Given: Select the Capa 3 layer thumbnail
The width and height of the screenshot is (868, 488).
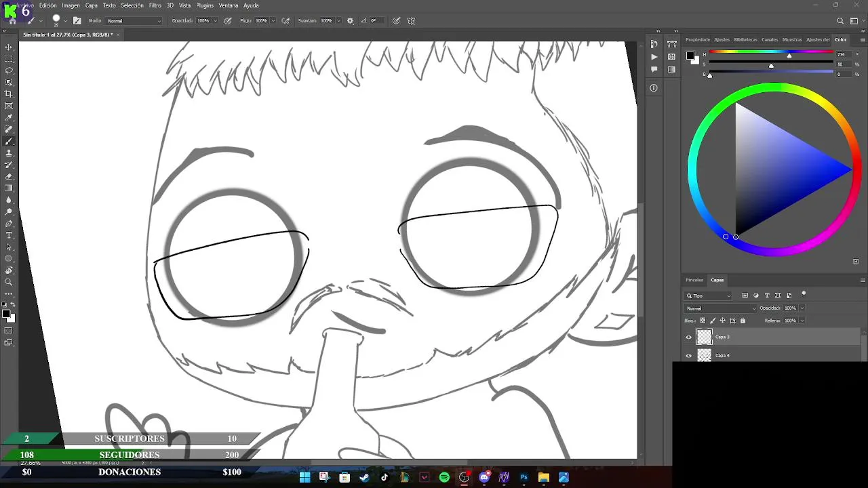Looking at the screenshot, I should (x=705, y=337).
